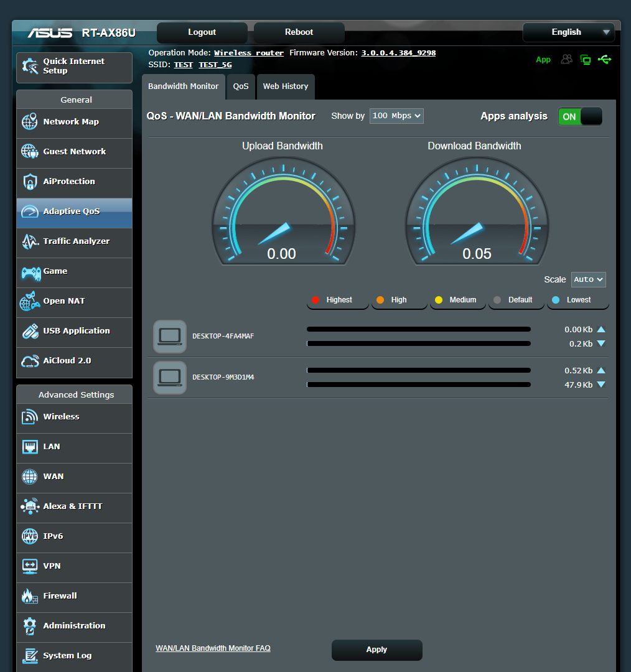The image size is (631, 672).
Task: Click the Apply button
Action: [376, 650]
